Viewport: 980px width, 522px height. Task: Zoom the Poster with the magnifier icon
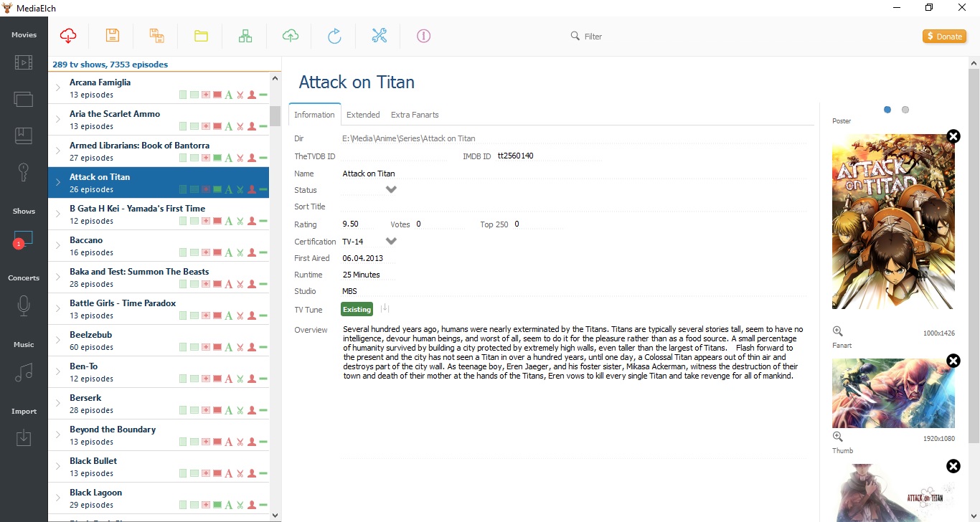pos(837,331)
